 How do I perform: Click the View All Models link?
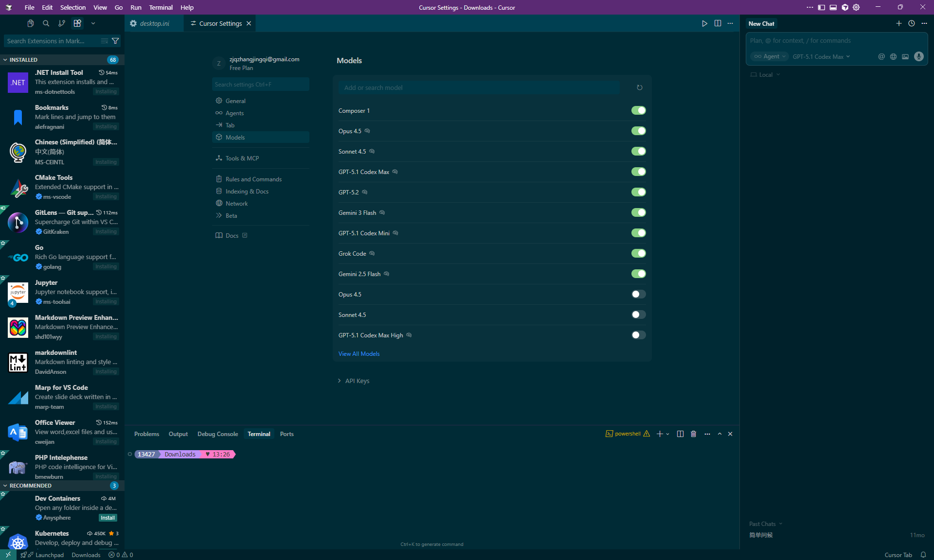(359, 353)
